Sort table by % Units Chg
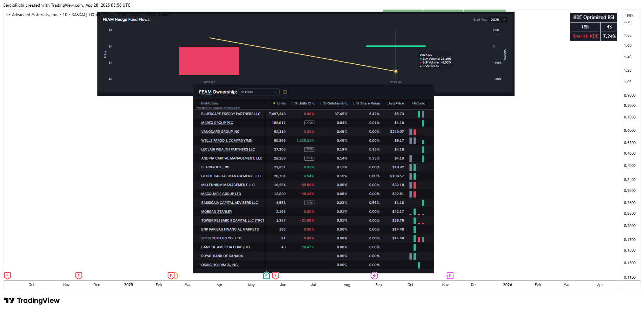This screenshot has width=644, height=311. pyautogui.click(x=303, y=103)
